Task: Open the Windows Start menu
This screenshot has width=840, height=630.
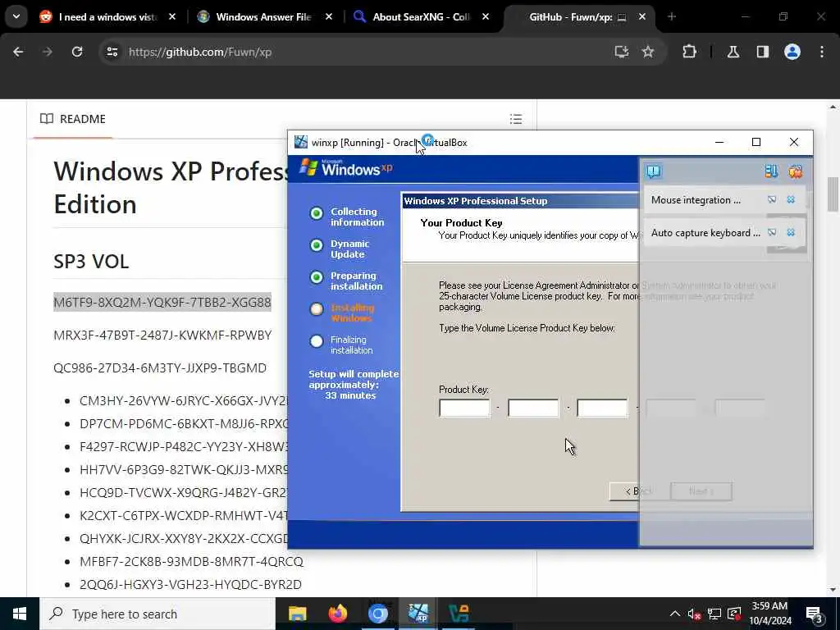Action: (x=20, y=614)
